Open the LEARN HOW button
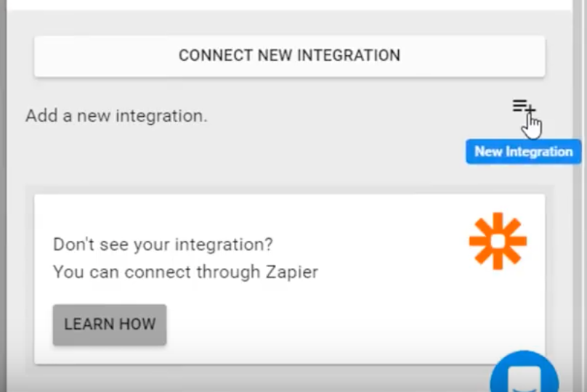 pyautogui.click(x=110, y=324)
